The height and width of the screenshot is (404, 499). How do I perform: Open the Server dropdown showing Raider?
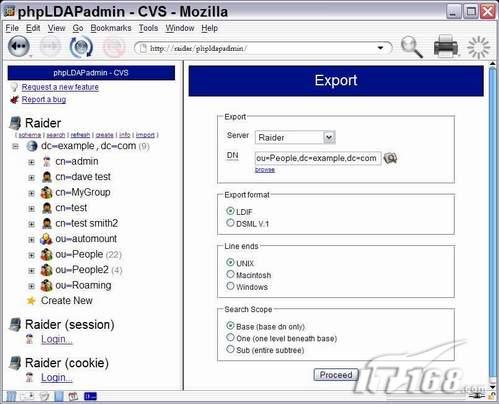(295, 137)
